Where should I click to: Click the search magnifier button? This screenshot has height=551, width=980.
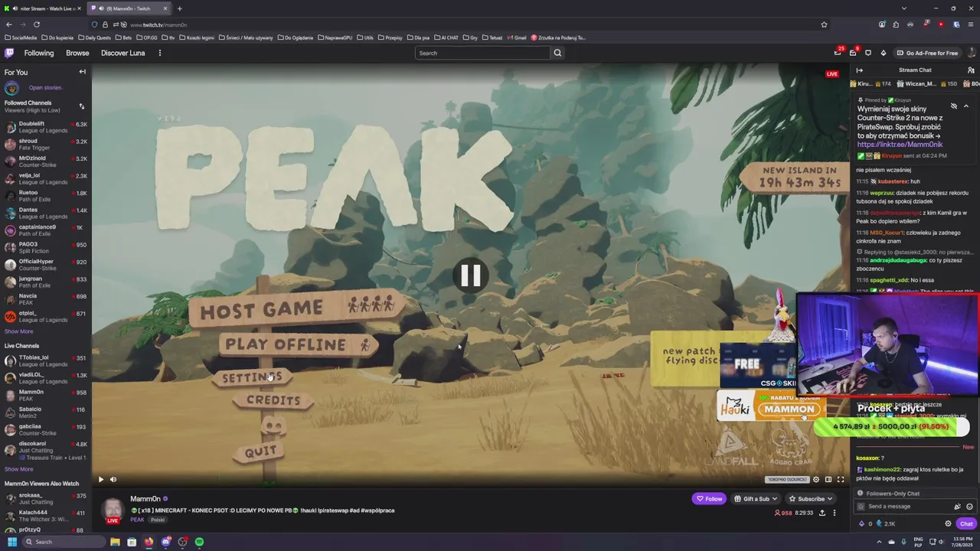tap(557, 53)
